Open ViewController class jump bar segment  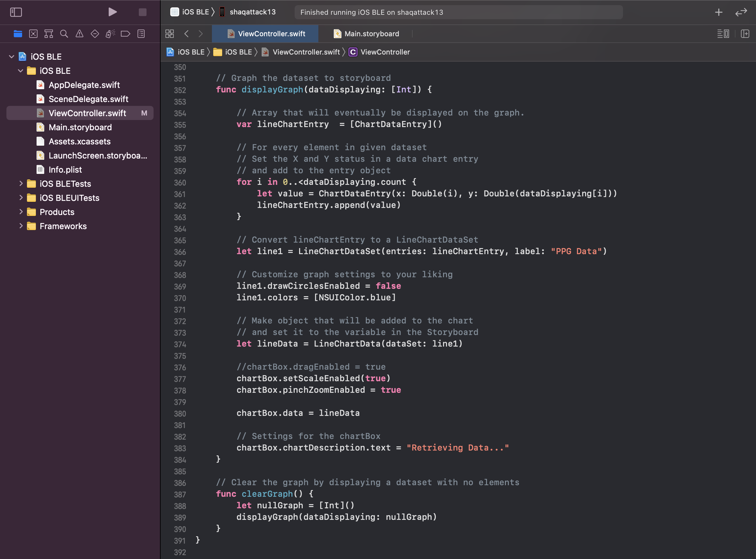379,52
